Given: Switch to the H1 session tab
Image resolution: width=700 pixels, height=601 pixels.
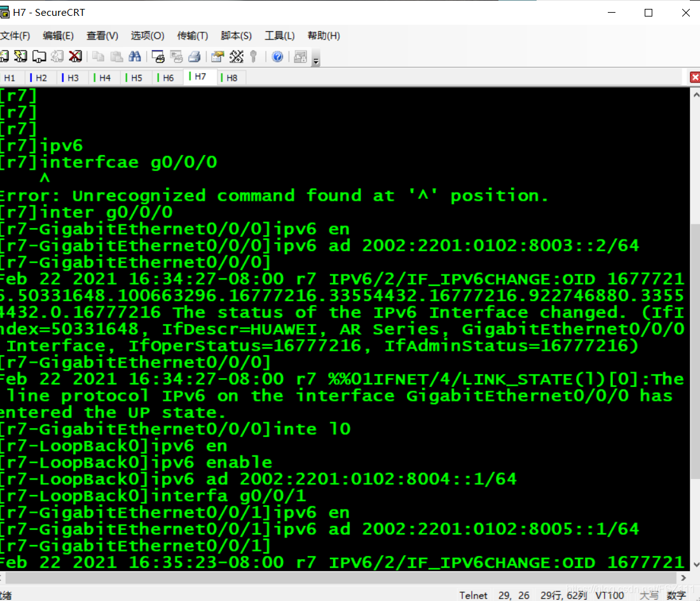Looking at the screenshot, I should pos(11,78).
